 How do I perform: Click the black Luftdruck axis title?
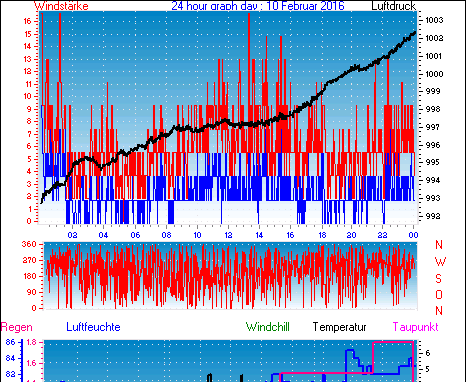click(393, 6)
